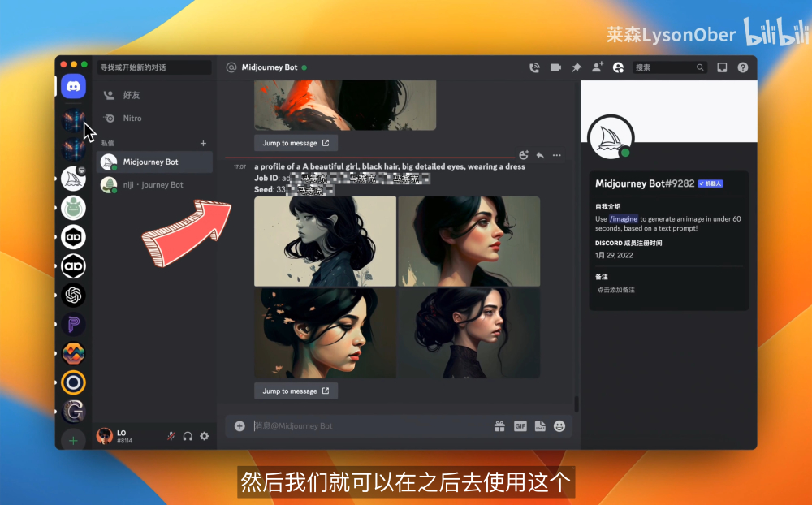812x505 pixels.
Task: Add friends to this DM
Action: [x=598, y=67]
